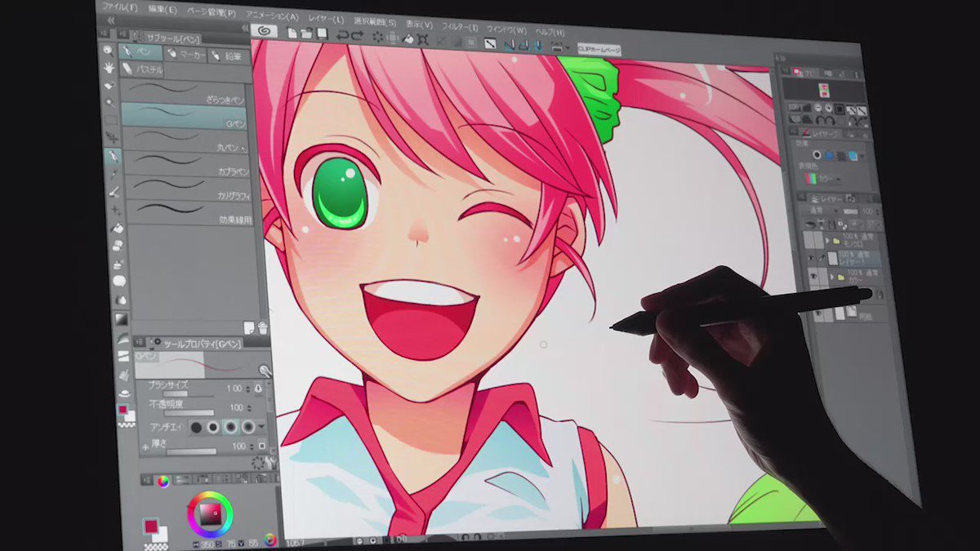Select the 丸ペン brush
The height and width of the screenshot is (551, 980).
[x=186, y=140]
